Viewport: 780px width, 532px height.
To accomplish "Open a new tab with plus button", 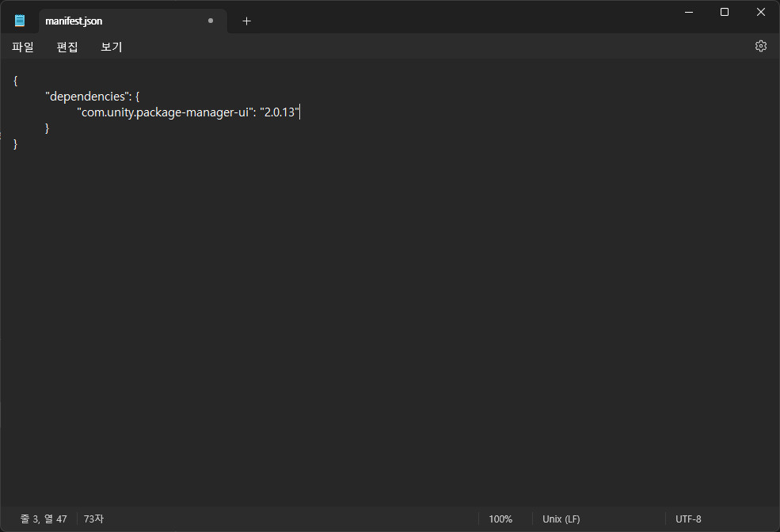I will (246, 21).
